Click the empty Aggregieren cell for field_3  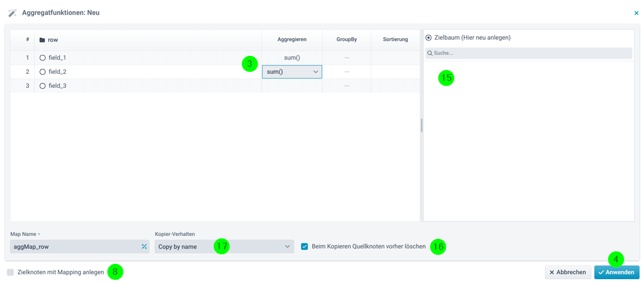tap(292, 86)
